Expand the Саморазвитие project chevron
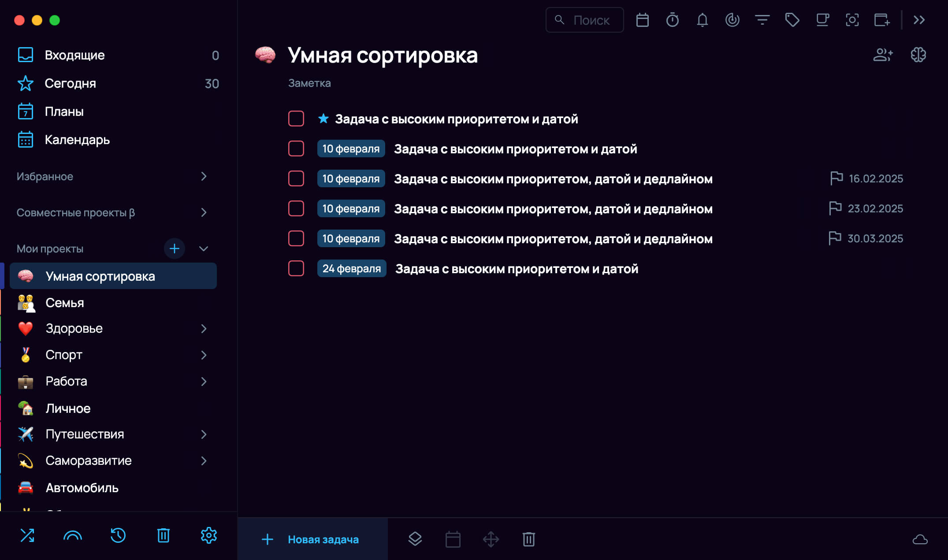Viewport: 948px width, 560px height. (204, 461)
